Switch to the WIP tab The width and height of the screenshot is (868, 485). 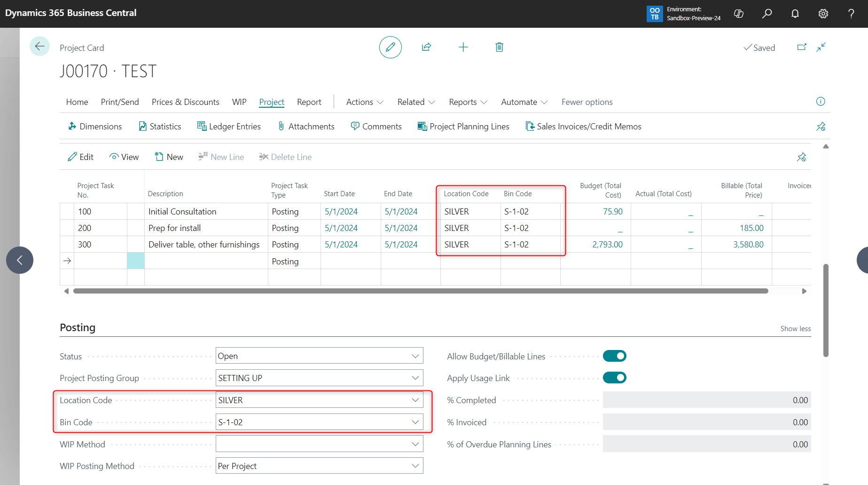(x=239, y=102)
